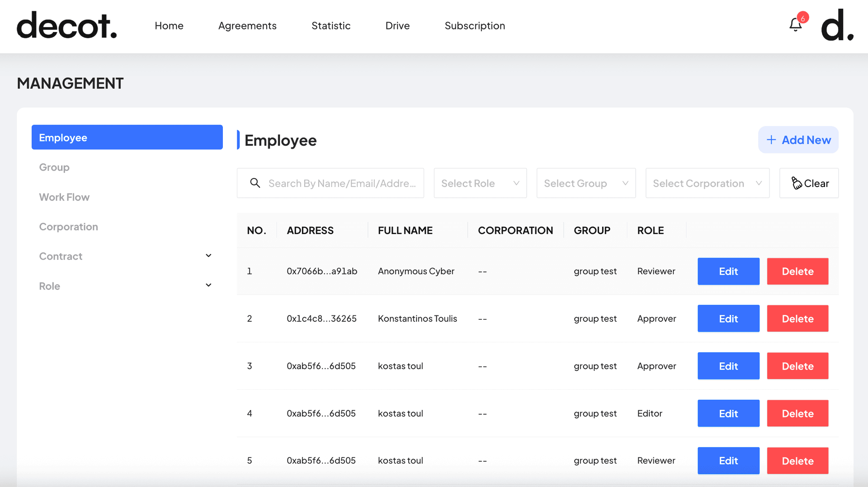Open Agreements in top navigation
The image size is (868, 487).
pyautogui.click(x=247, y=26)
